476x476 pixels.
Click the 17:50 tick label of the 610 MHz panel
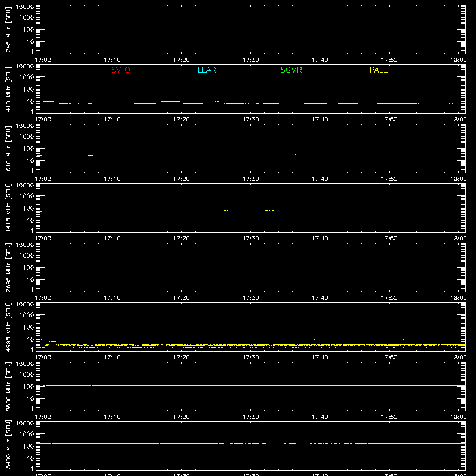[x=389, y=179]
